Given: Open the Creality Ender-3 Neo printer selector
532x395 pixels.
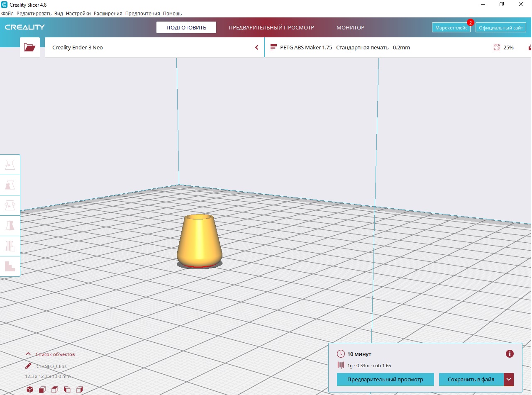Looking at the screenshot, I should [x=154, y=47].
